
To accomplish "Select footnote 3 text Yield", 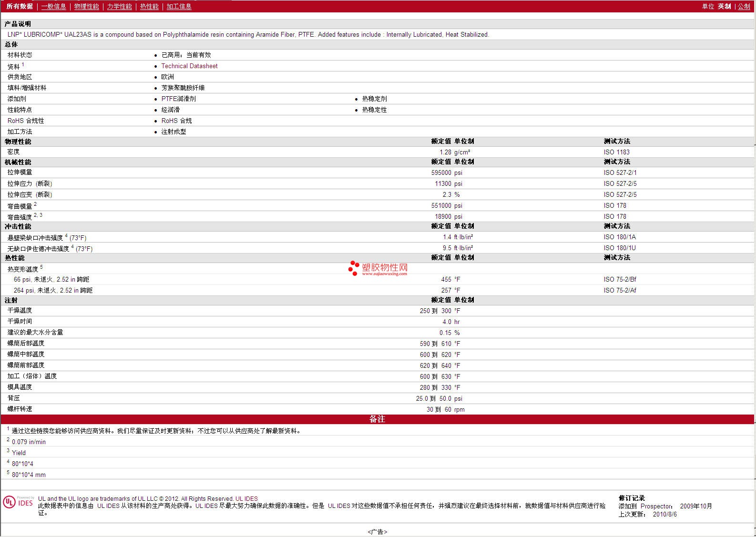I will click(x=19, y=453).
